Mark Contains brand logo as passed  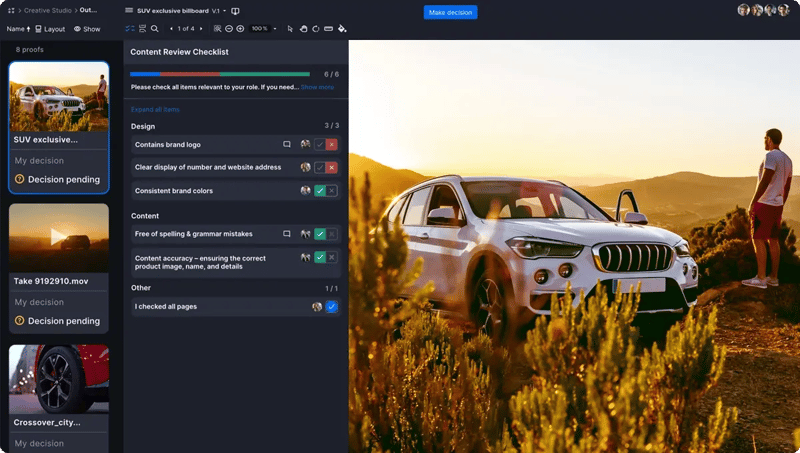point(320,144)
